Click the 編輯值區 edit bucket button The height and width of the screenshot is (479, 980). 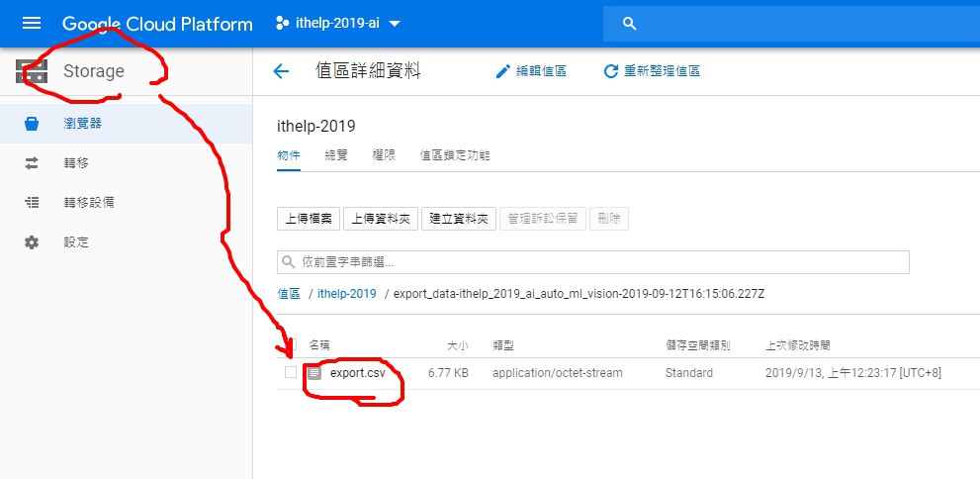(x=531, y=71)
